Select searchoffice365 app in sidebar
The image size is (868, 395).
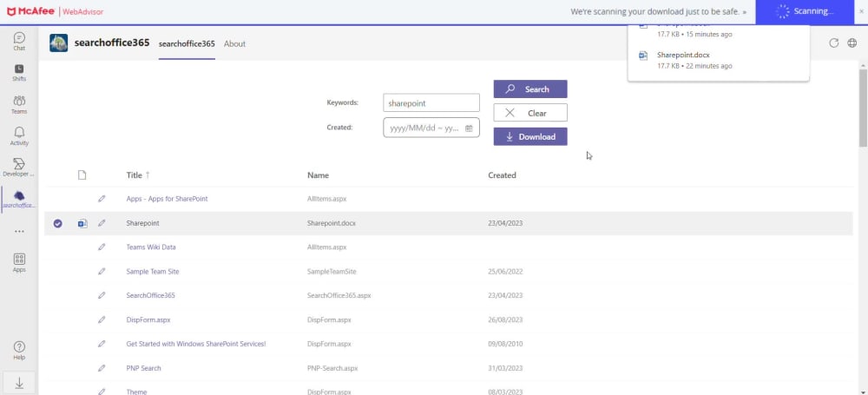(x=19, y=199)
